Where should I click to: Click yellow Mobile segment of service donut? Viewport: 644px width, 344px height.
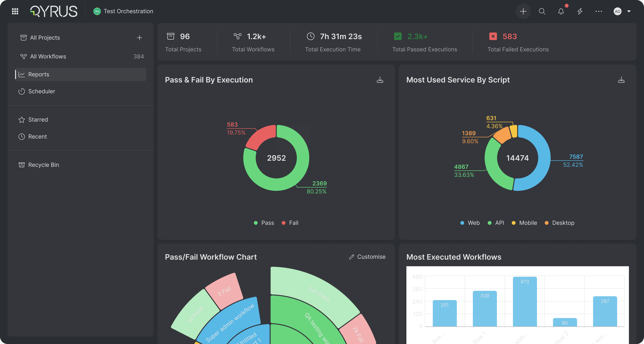pyautogui.click(x=513, y=131)
